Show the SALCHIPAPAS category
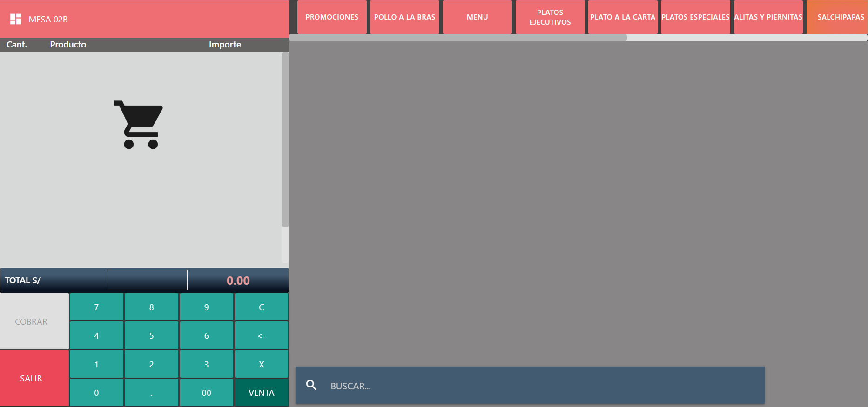 pos(840,17)
